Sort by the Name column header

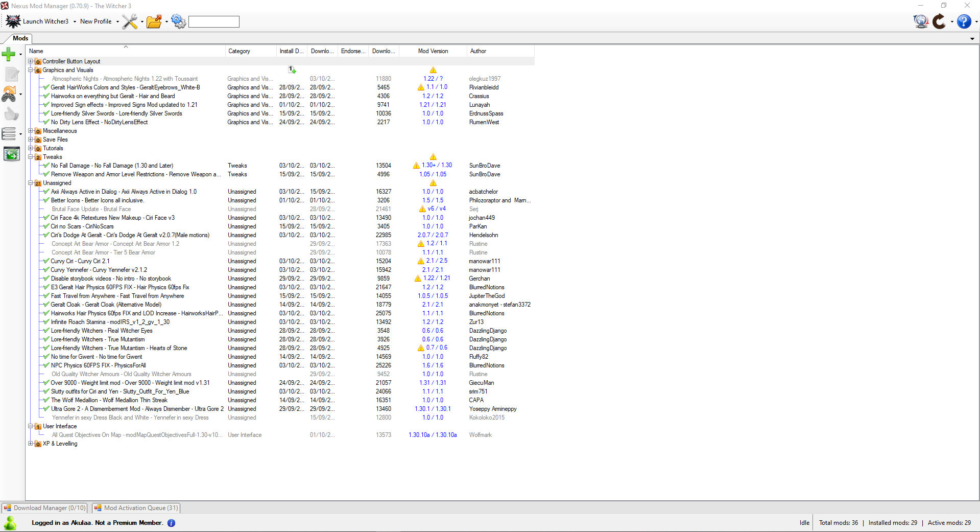tap(126, 51)
